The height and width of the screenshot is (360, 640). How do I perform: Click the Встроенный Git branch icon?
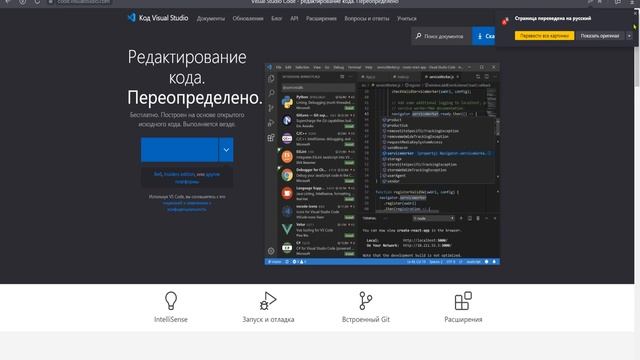click(x=365, y=301)
